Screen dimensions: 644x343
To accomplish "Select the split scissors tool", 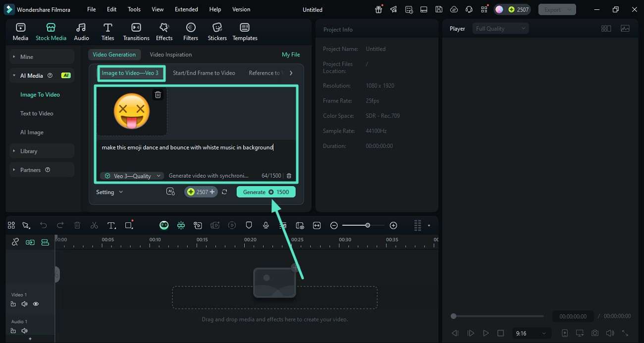I will click(94, 225).
